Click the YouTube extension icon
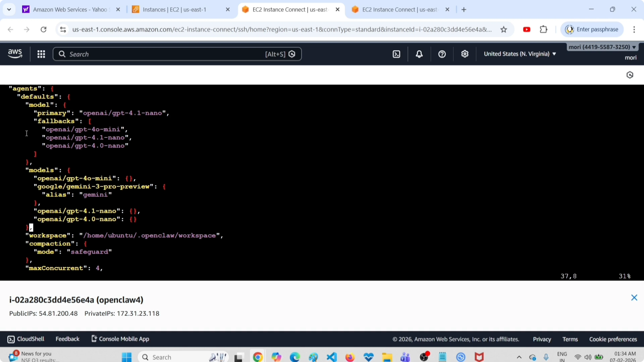 527,30
